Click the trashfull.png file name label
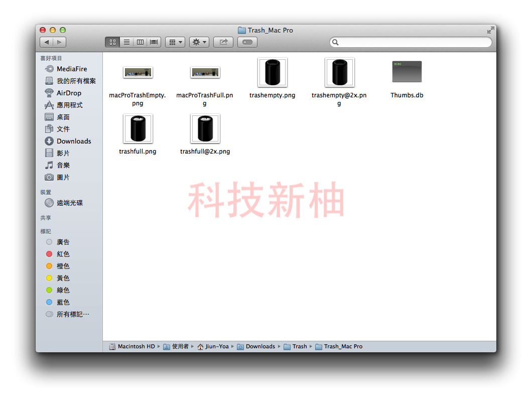 point(138,152)
